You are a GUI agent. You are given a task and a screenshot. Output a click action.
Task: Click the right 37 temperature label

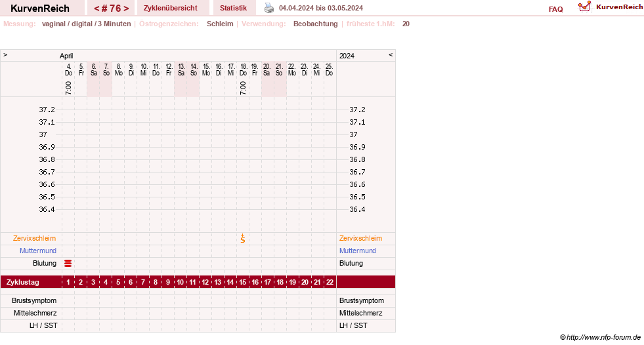(353, 134)
